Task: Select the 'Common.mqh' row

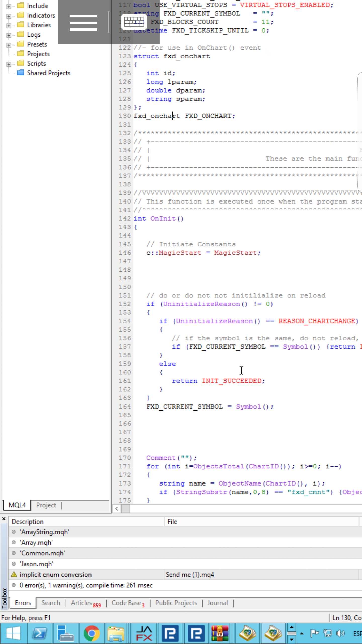Action: click(x=185, y=553)
